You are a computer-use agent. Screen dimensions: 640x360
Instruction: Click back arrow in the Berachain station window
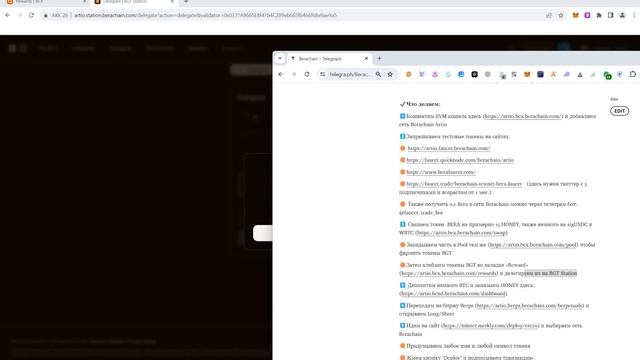[8, 15]
